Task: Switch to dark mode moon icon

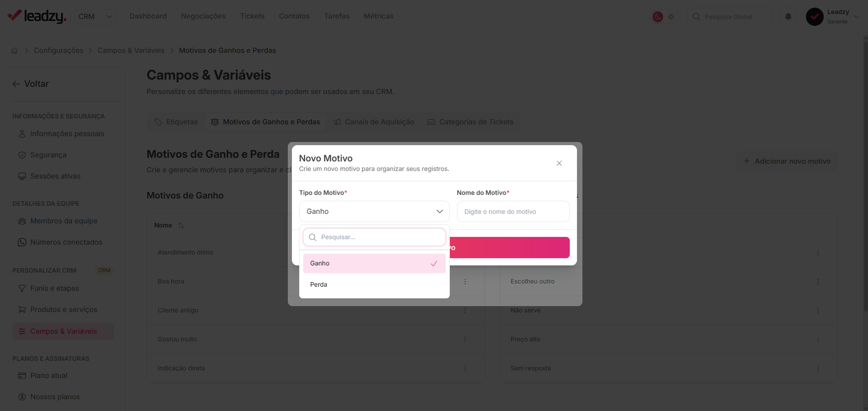Action: [x=658, y=17]
